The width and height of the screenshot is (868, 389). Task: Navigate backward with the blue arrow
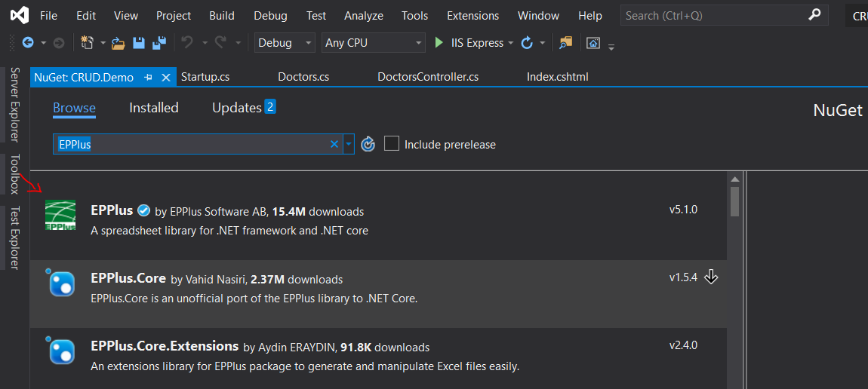(27, 42)
